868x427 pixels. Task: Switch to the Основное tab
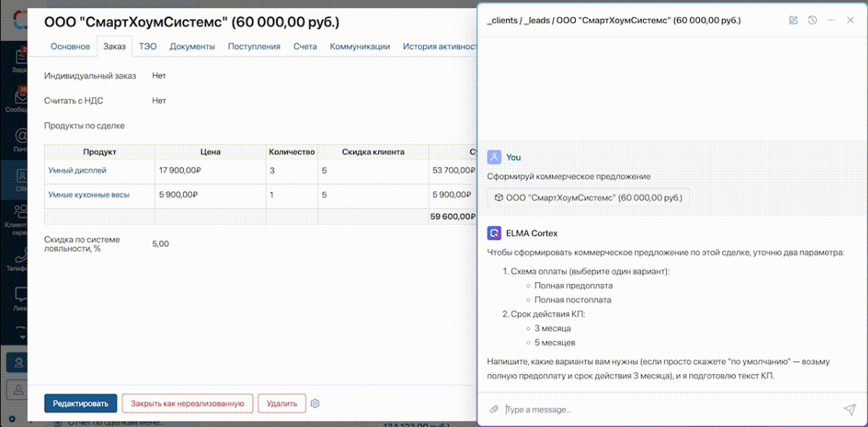(x=70, y=46)
